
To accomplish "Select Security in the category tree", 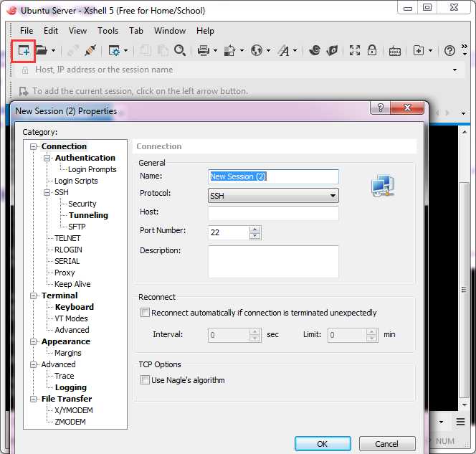I will 82,204.
